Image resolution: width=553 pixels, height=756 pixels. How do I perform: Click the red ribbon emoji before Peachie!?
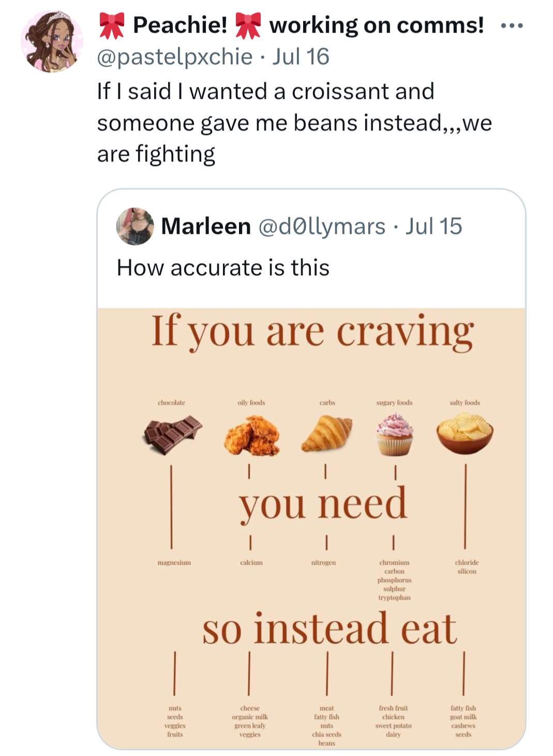[x=112, y=25]
